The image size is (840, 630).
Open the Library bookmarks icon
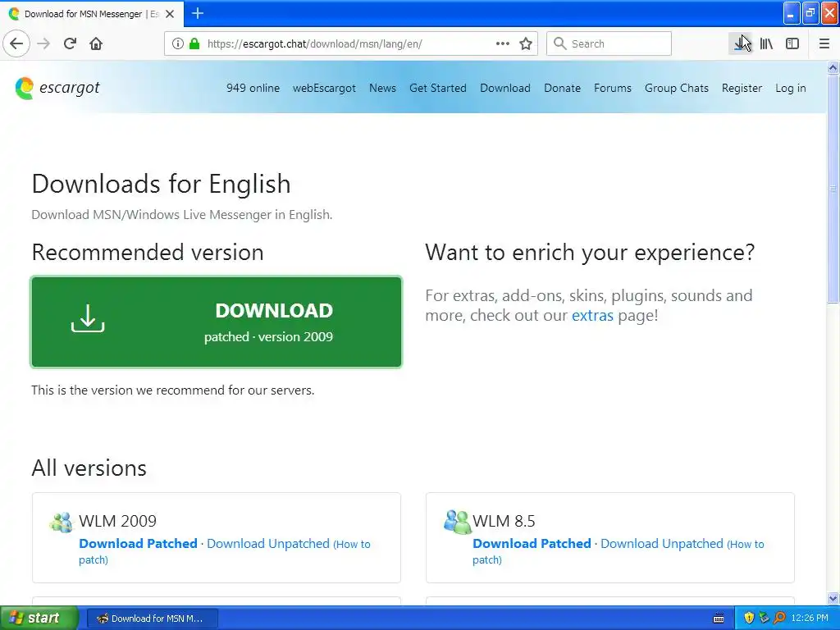pos(767,43)
